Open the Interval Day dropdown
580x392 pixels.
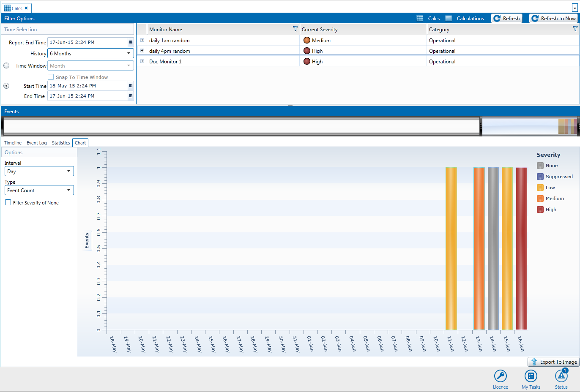39,171
